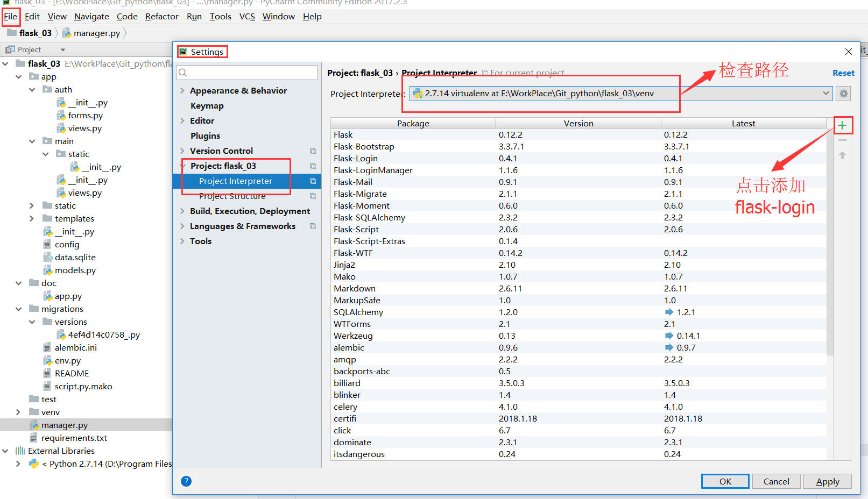Click the manager.py breadcrumb file icon
Image resolution: width=868 pixels, height=499 pixels.
[x=67, y=33]
